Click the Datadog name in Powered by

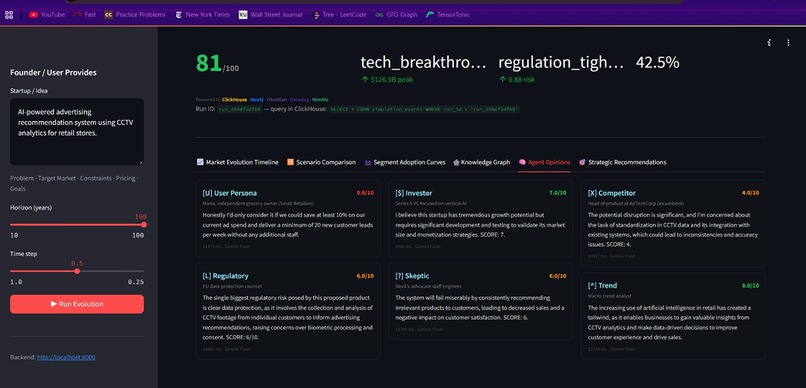tap(299, 100)
